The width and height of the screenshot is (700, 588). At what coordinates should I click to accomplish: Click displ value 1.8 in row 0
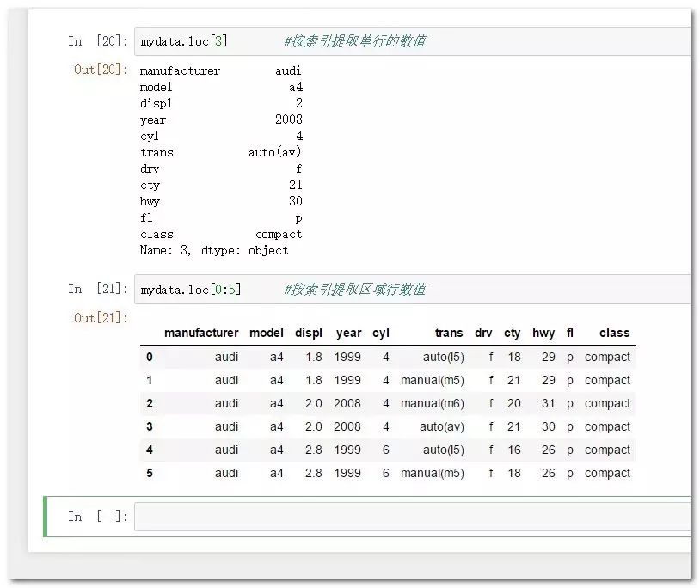pyautogui.click(x=314, y=357)
